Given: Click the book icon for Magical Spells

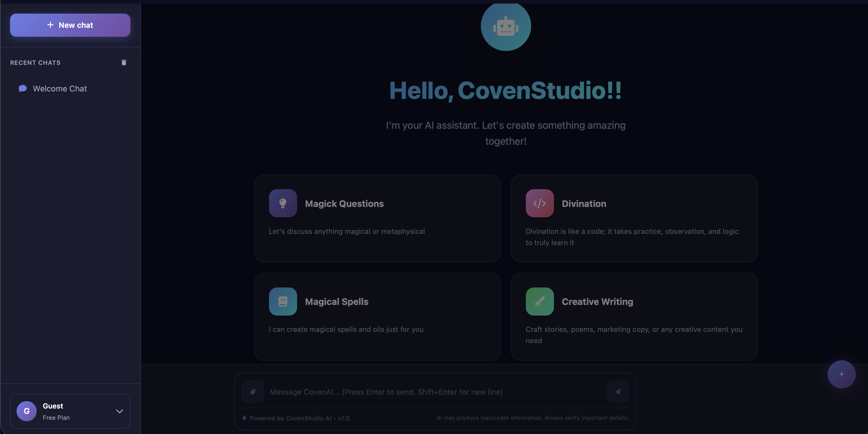Looking at the screenshot, I should (283, 301).
